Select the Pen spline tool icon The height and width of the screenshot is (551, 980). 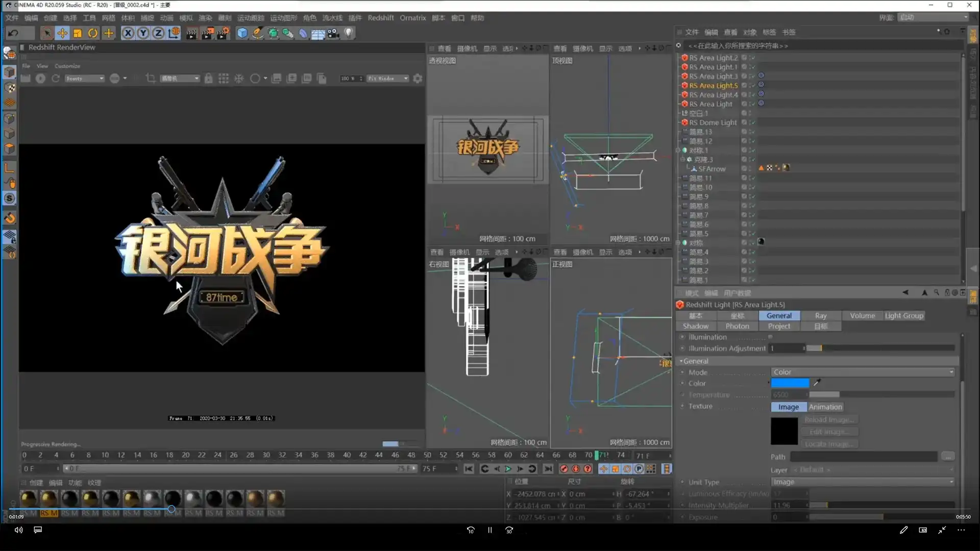[257, 33]
